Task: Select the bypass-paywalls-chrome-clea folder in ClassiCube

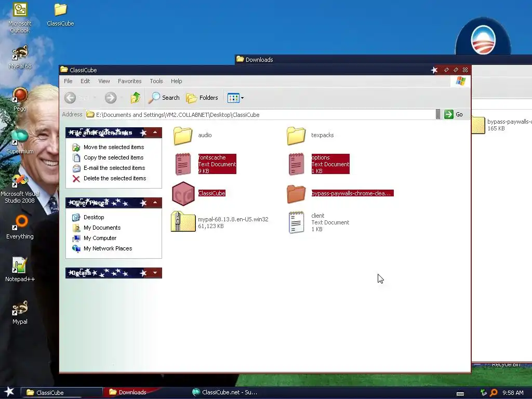Action: click(340, 193)
